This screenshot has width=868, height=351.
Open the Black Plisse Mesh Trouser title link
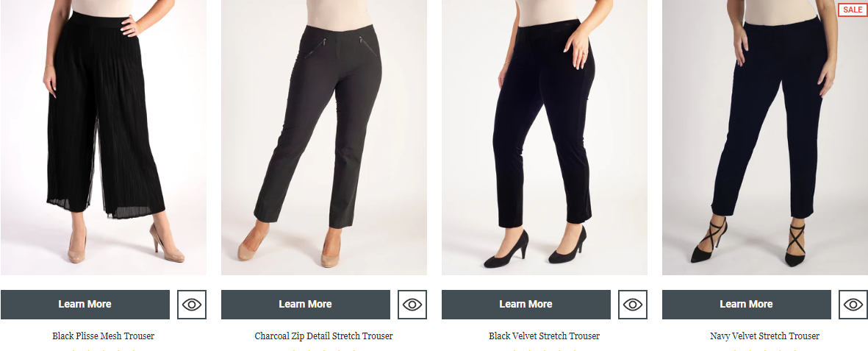coord(104,336)
